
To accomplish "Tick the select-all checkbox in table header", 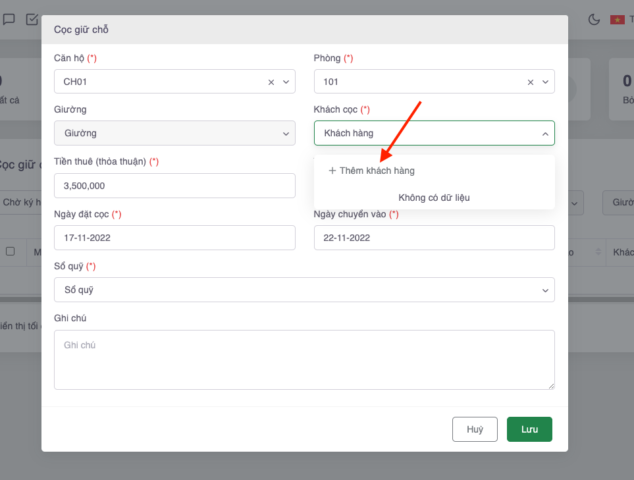I will pos(11,252).
